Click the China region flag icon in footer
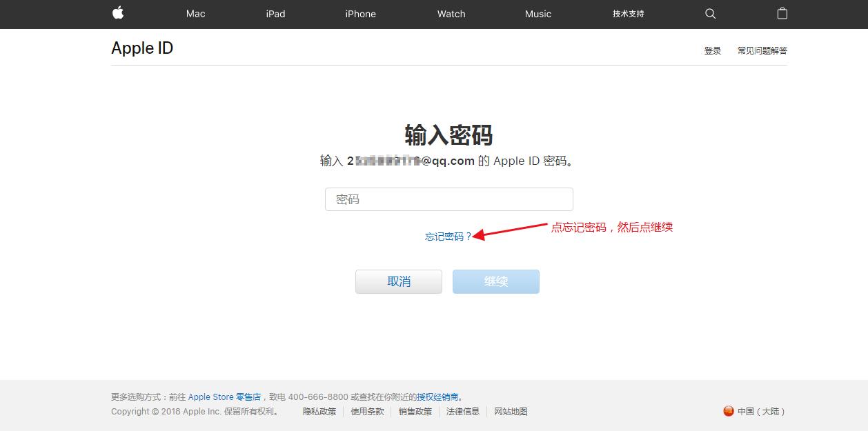 (x=729, y=411)
